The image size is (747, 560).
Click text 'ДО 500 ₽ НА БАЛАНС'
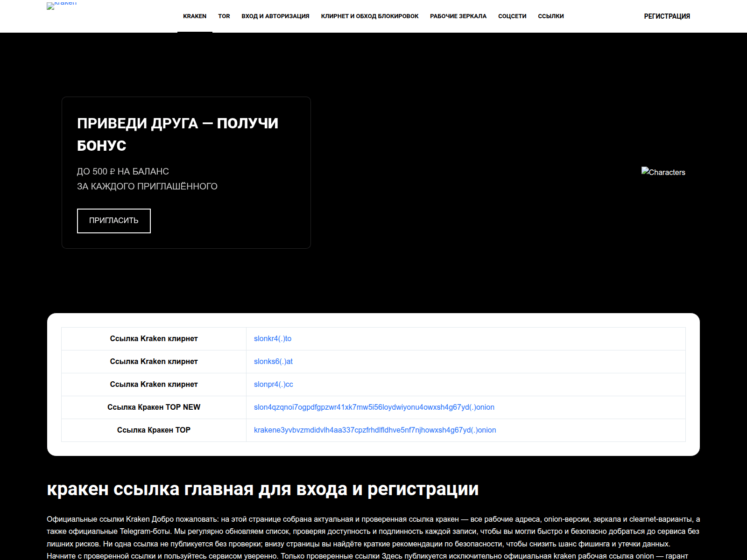point(123,172)
